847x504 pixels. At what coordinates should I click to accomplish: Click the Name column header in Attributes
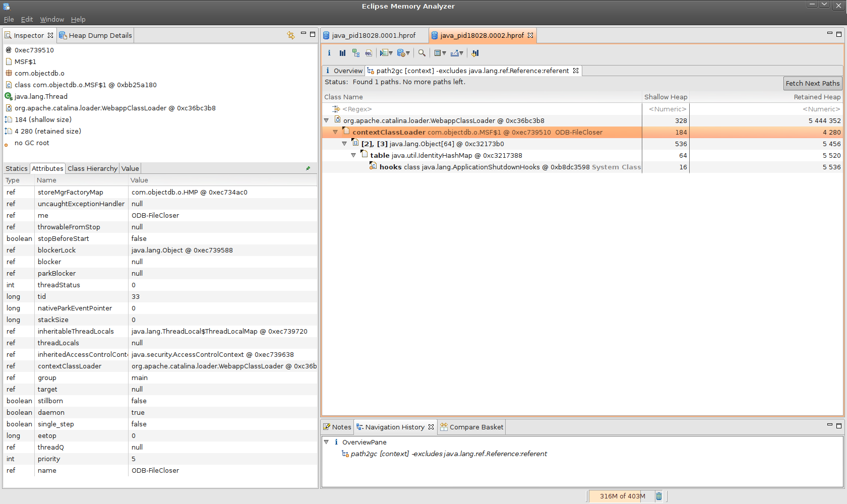pos(81,180)
